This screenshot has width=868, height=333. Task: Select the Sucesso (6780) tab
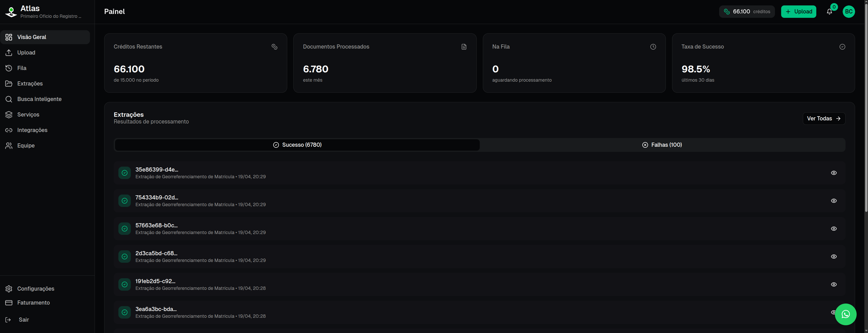pyautogui.click(x=297, y=145)
